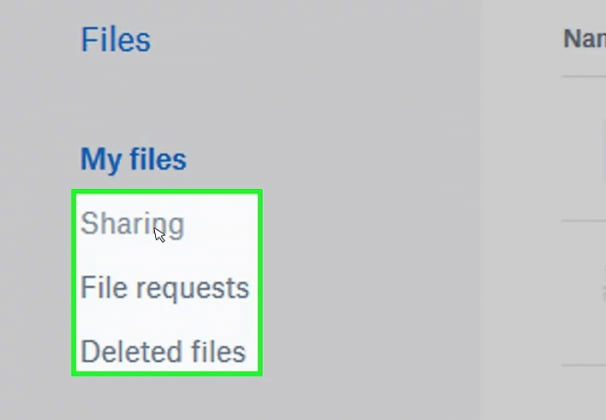The width and height of the screenshot is (606, 420).
Task: Select My files in sidebar
Action: tap(133, 159)
